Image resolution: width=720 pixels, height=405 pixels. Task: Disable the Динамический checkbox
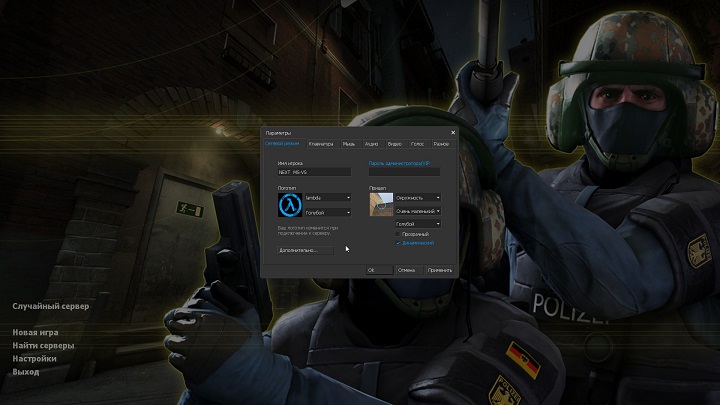pyautogui.click(x=399, y=243)
